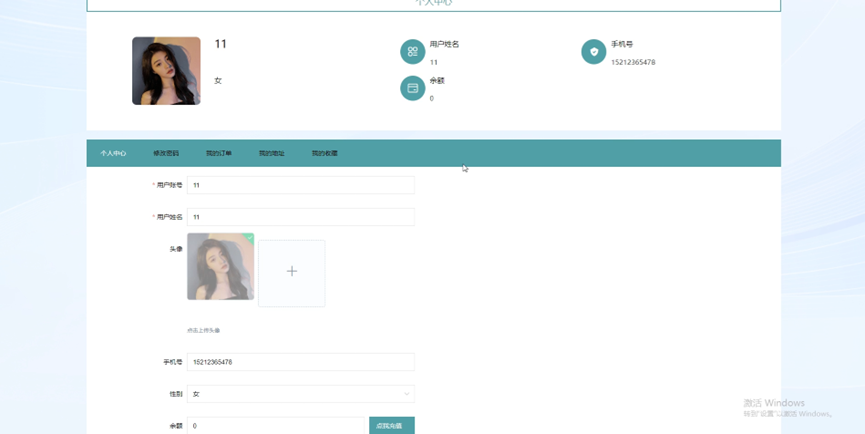The width and height of the screenshot is (865, 434).
Task: Expand the 性别 dropdown showing 女
Action: (x=301, y=394)
